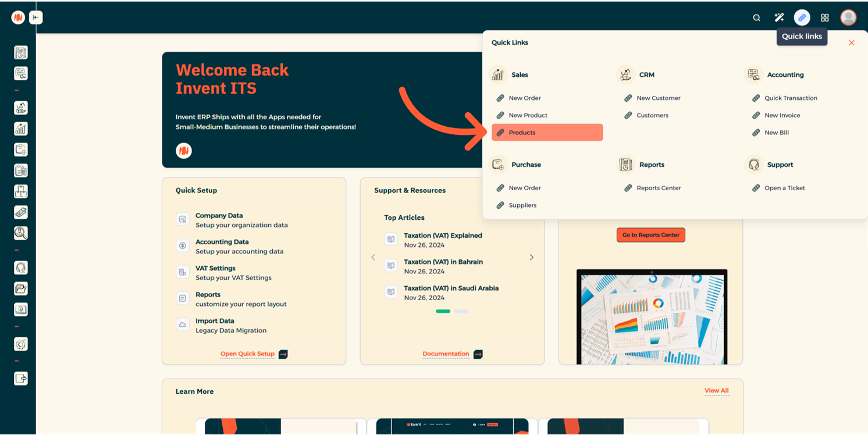Collapse the sidebar using the arrow toggle
Image resolution: width=868 pixels, height=435 pixels.
point(36,17)
